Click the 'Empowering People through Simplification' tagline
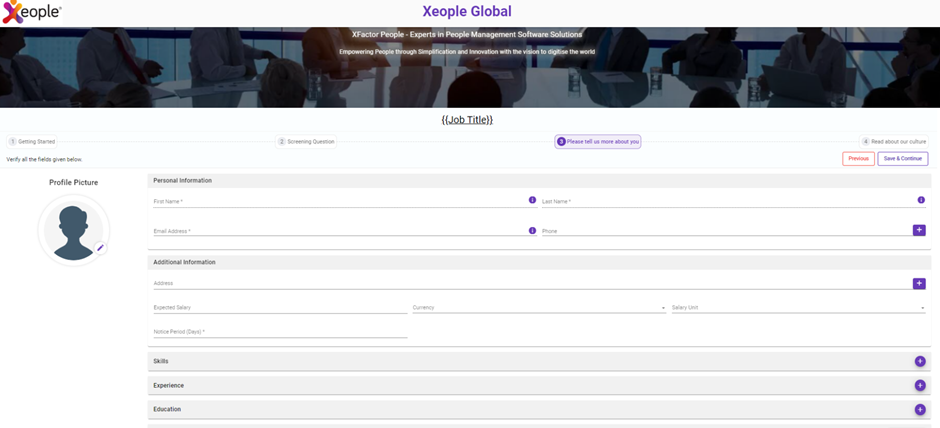The width and height of the screenshot is (940, 428). click(467, 52)
